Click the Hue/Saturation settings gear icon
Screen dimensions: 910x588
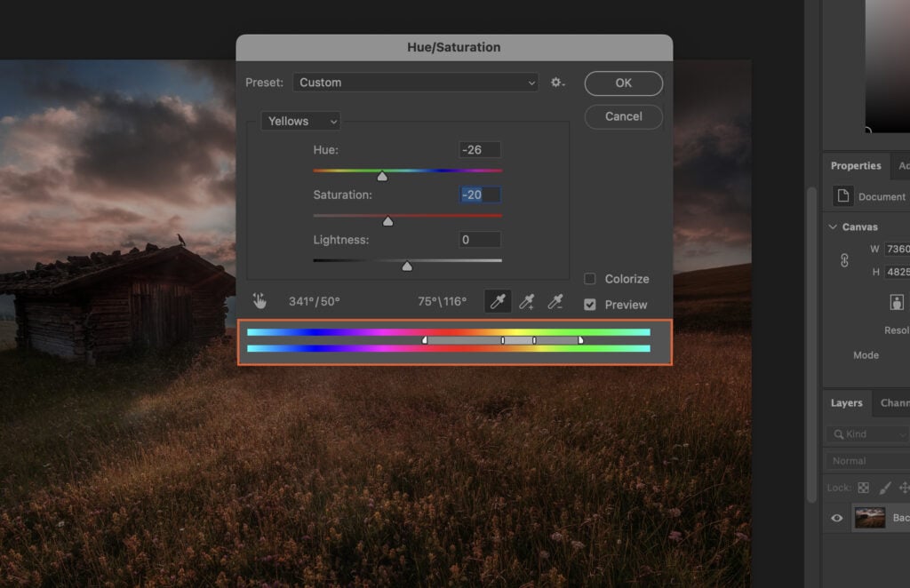(557, 82)
